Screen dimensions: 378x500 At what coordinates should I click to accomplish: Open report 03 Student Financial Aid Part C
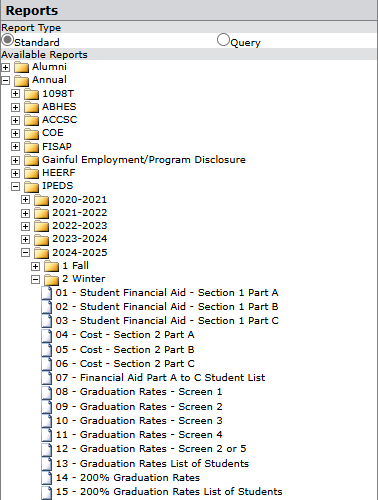click(x=167, y=321)
